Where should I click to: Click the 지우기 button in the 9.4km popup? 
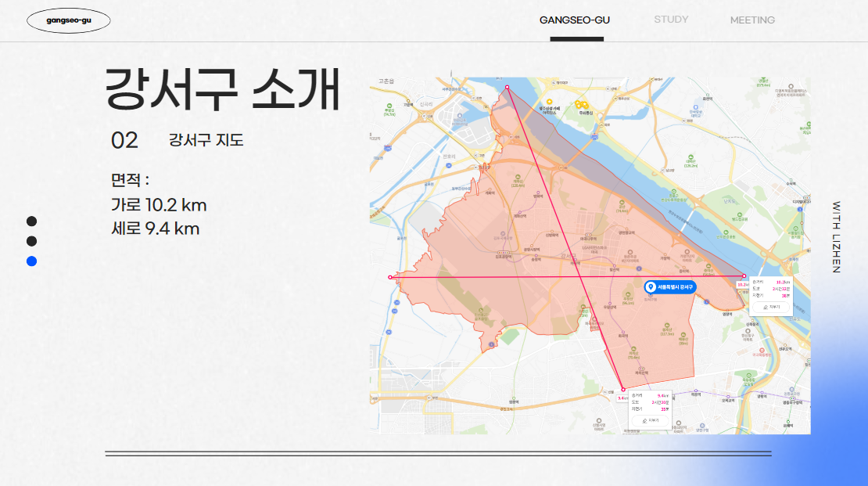[x=650, y=420]
